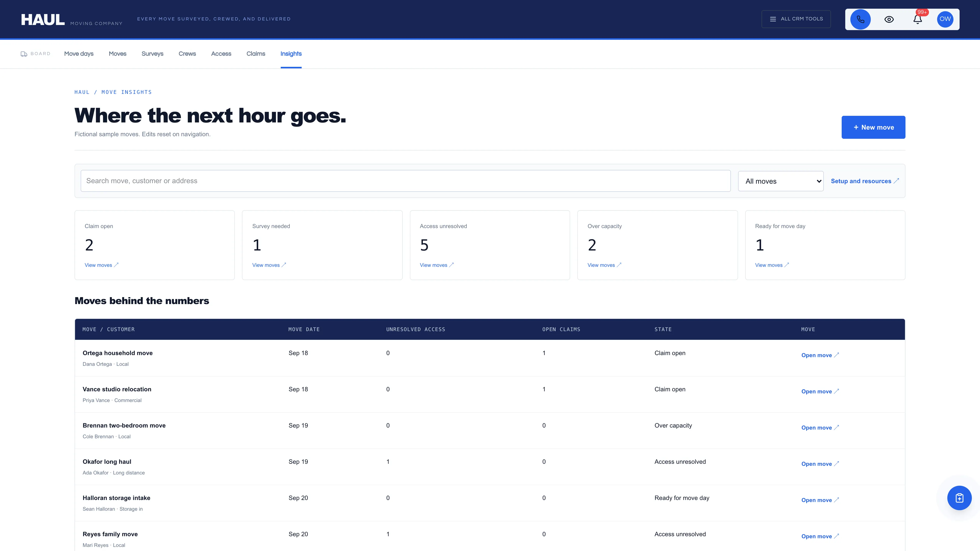This screenshot has height=551, width=980.
Task: Open notifications bell with 99+ badge
Action: point(918,19)
